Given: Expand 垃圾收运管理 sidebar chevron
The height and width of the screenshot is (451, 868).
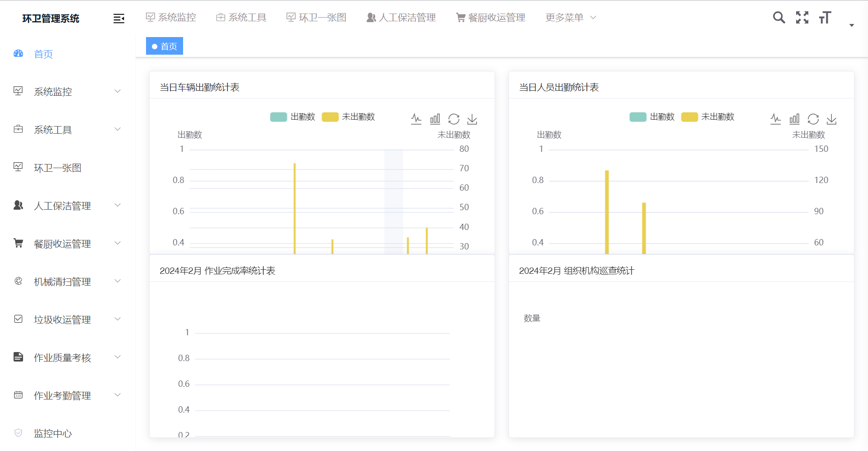Looking at the screenshot, I should [118, 319].
